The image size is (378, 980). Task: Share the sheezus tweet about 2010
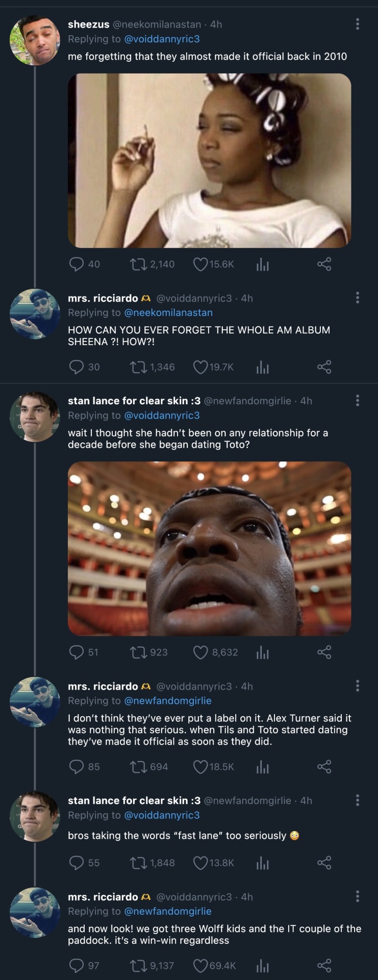coord(324,264)
